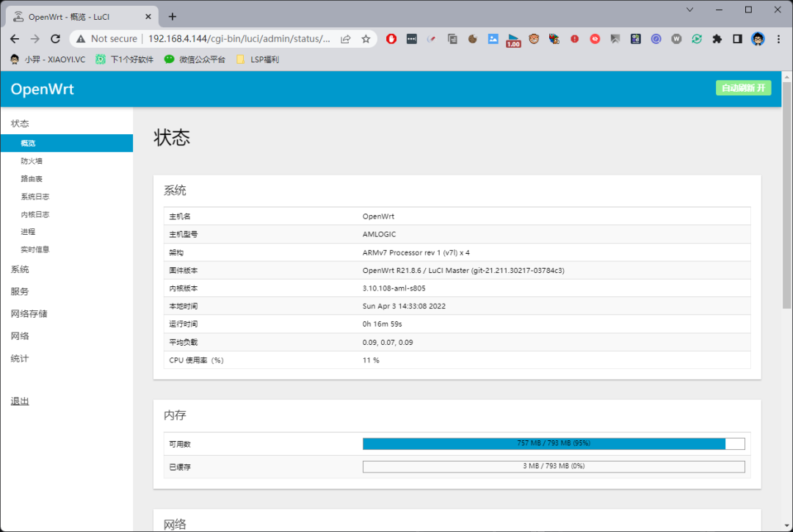This screenshot has height=532, width=793.
Task: Open 实时信息 in the sidebar
Action: coord(35,249)
